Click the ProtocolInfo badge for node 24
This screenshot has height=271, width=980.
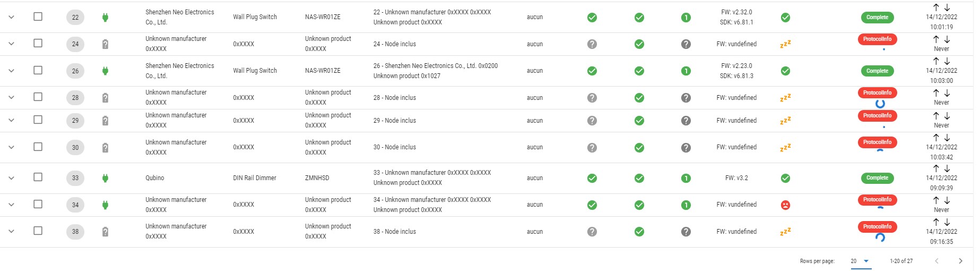(x=877, y=39)
